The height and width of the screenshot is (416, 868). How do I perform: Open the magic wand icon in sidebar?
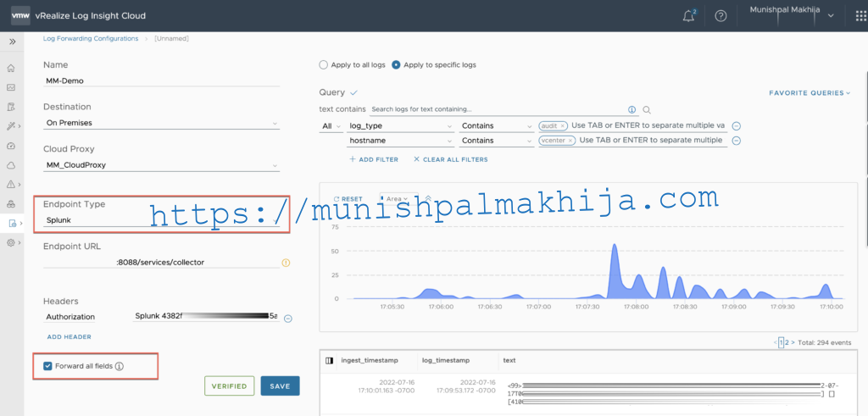tap(10, 126)
